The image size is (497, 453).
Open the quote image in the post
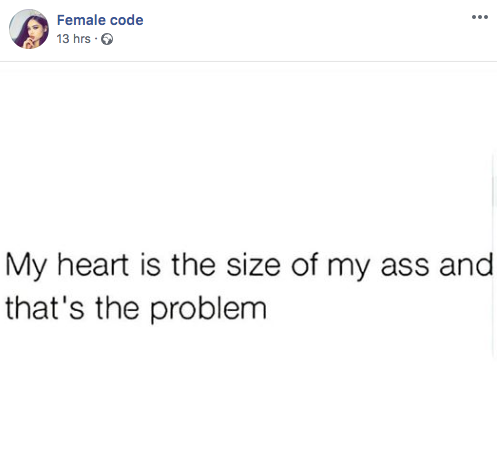248,257
